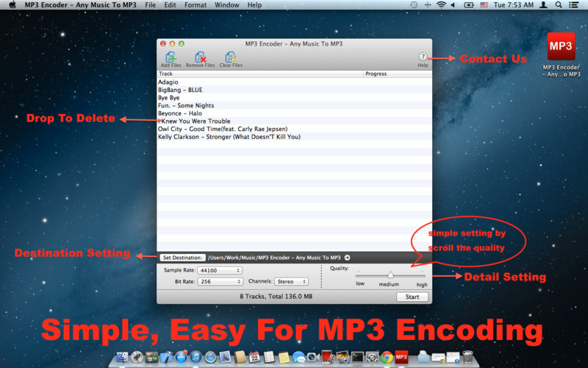Open FaceTime camera icon in dock

click(x=312, y=357)
